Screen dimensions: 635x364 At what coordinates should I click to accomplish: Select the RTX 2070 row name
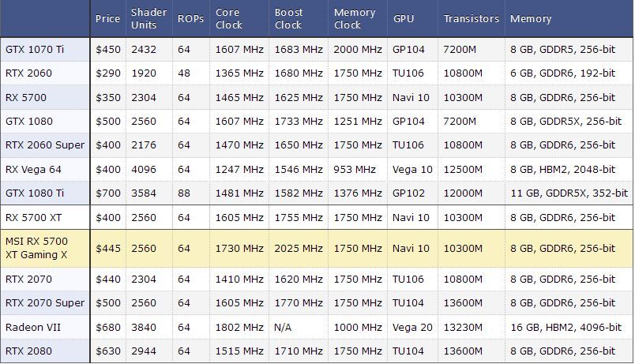click(x=28, y=279)
